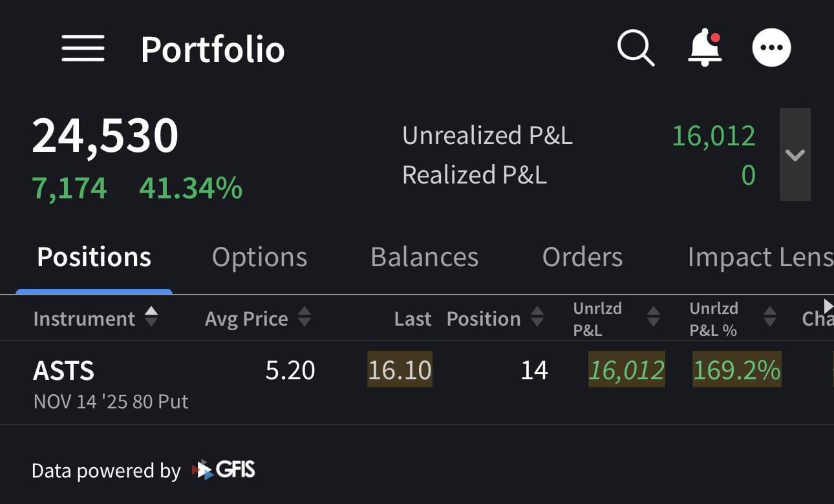Open notifications bell icon
This screenshot has width=834, height=504.
click(x=704, y=48)
